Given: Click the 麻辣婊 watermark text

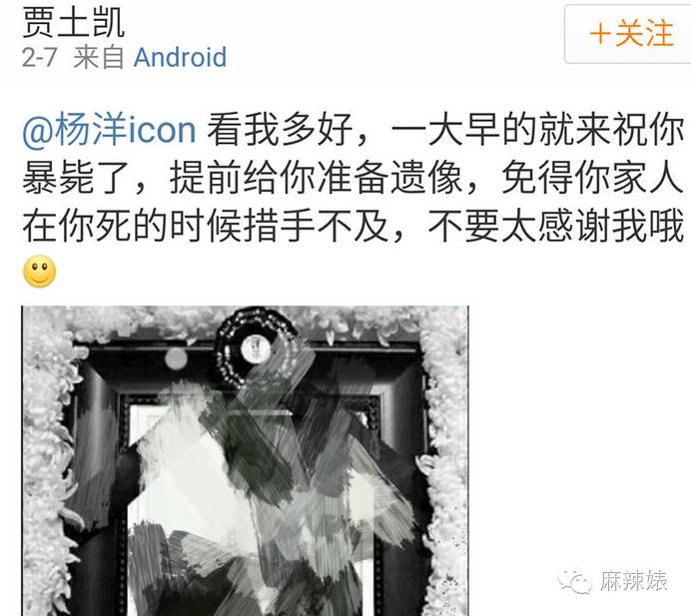Looking at the screenshot, I should (x=633, y=580).
